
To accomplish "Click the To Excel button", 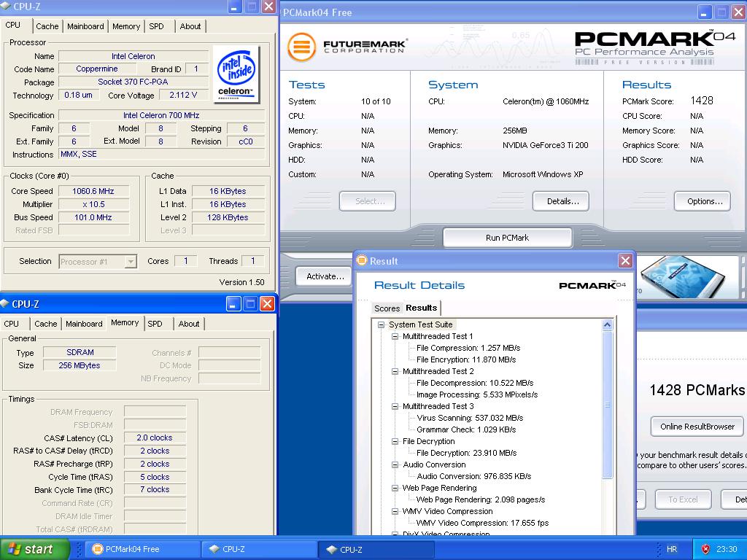I will 683,499.
